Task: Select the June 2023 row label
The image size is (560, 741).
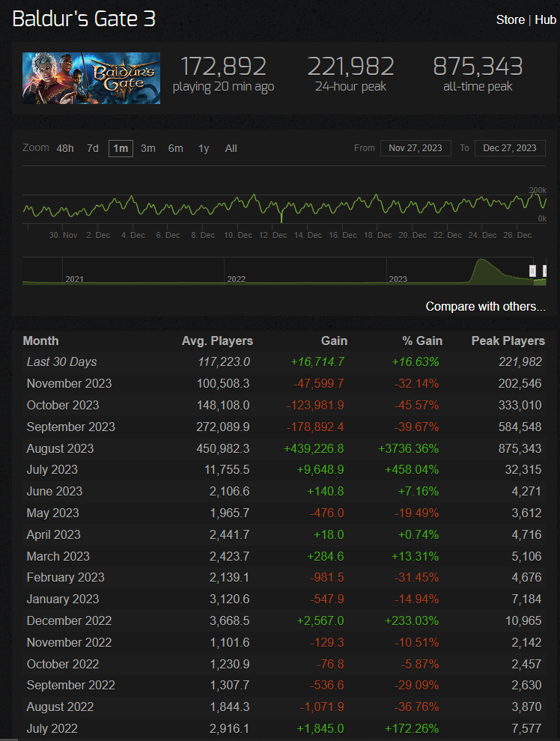Action: (55, 492)
